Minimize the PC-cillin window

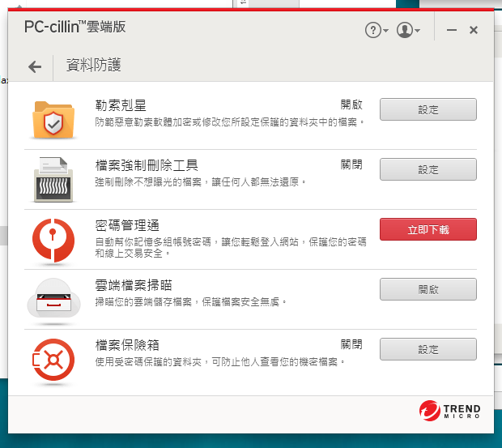click(x=452, y=30)
